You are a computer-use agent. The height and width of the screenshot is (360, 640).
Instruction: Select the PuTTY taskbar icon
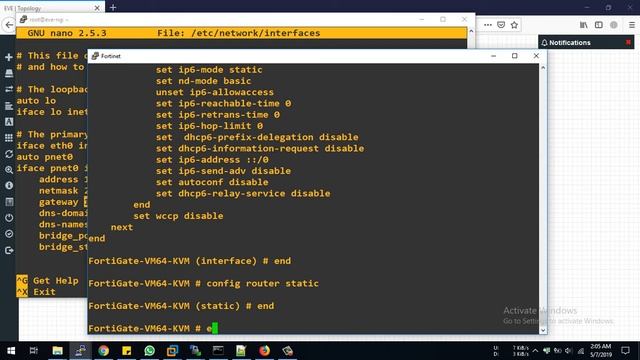(80, 351)
